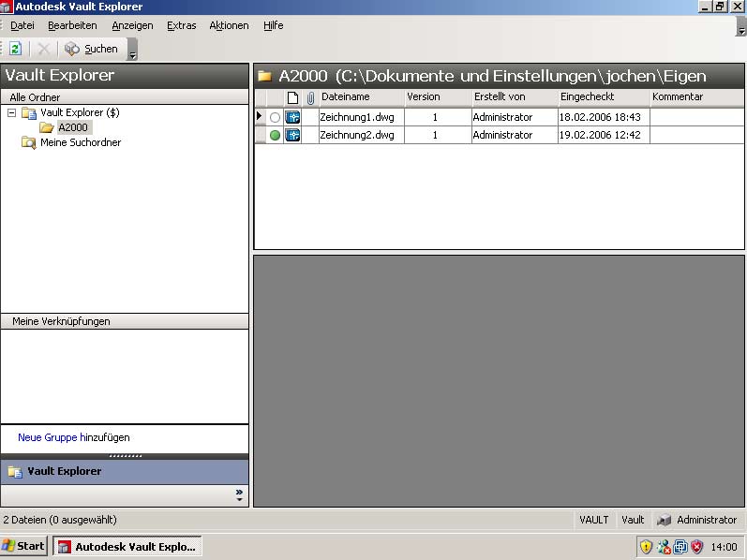Screen dimensions: 747x560
Task: Click the empty status circle for Zeichnung1.dwg
Action: [x=275, y=117]
